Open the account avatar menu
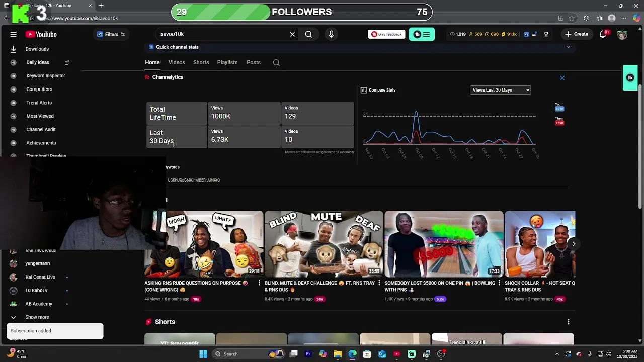The height and width of the screenshot is (362, 644). point(622,34)
